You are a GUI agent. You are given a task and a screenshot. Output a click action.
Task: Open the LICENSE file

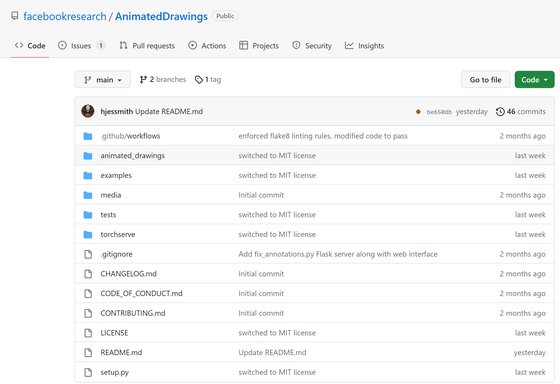[x=114, y=333]
